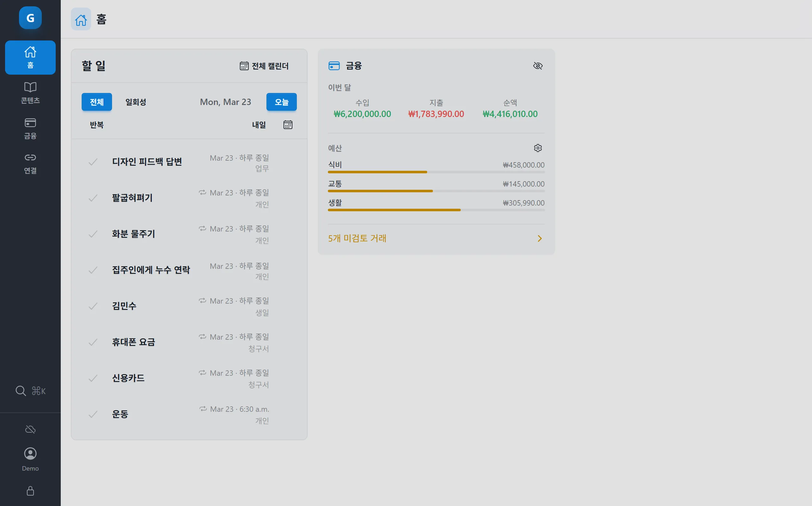Open the 금융 section from the sidebar
This screenshot has height=506, width=812.
point(30,128)
